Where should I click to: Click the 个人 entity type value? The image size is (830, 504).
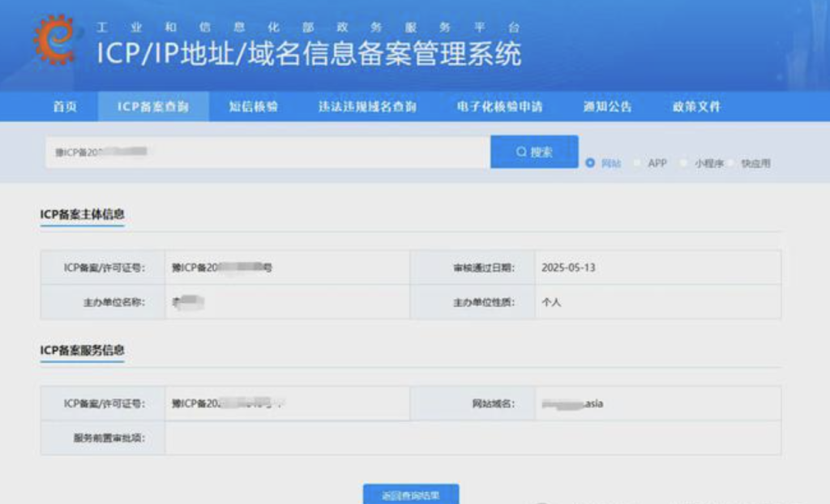(x=551, y=302)
